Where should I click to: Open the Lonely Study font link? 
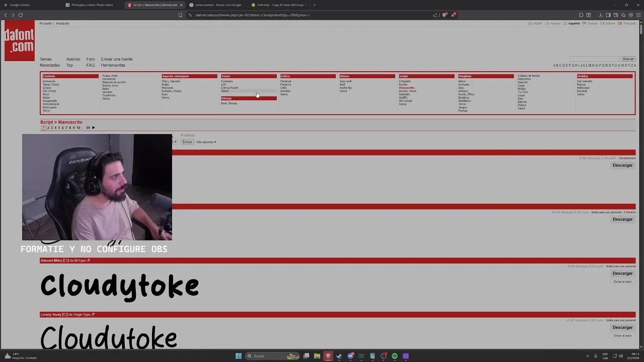point(51,315)
